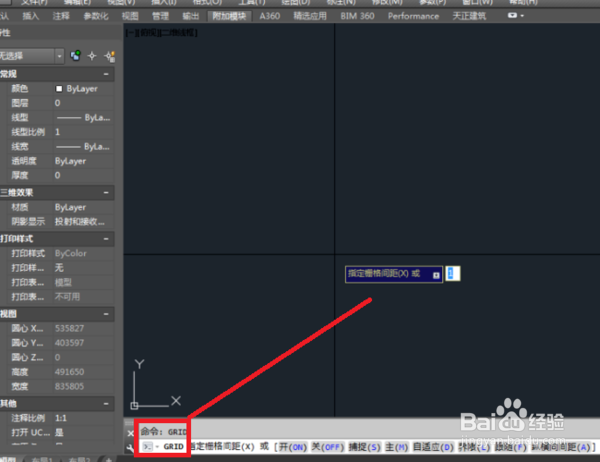Collapse the 三维效果 section
This screenshot has width=600, height=462.
point(106,193)
